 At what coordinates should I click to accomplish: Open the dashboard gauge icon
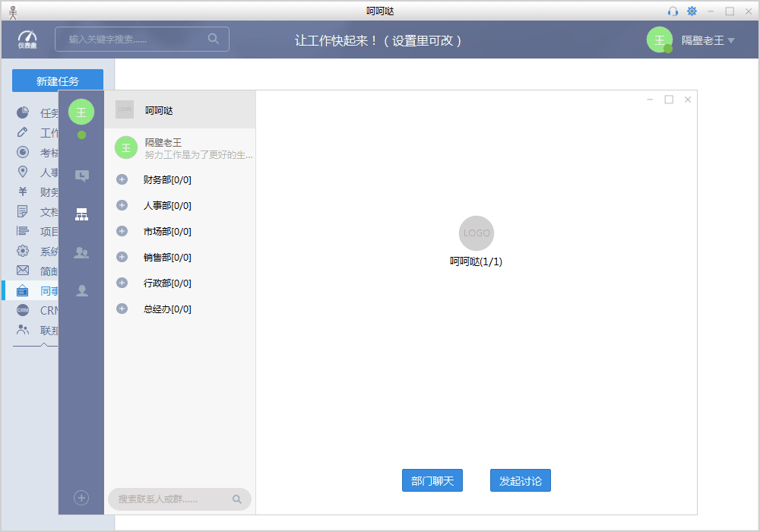pyautogui.click(x=27, y=40)
